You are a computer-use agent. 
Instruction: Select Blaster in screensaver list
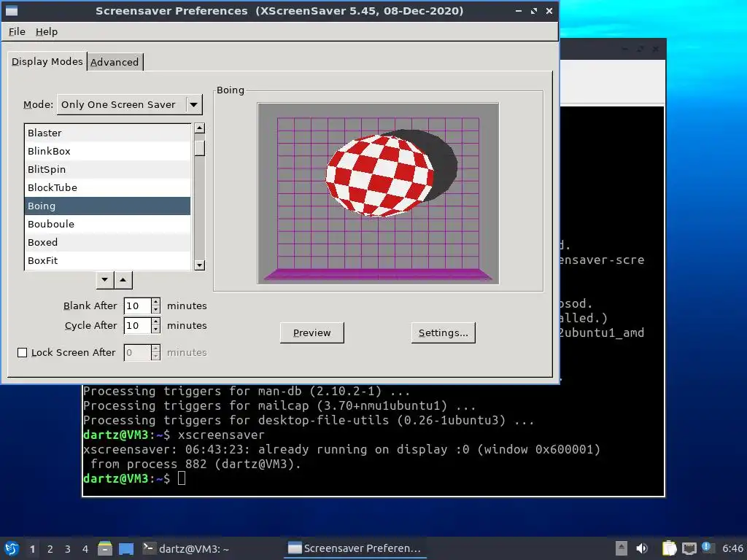(x=107, y=133)
